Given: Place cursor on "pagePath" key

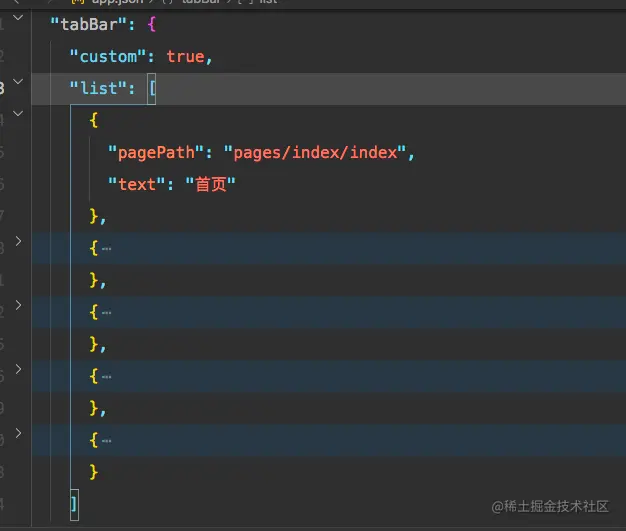Looking at the screenshot, I should point(156,153).
